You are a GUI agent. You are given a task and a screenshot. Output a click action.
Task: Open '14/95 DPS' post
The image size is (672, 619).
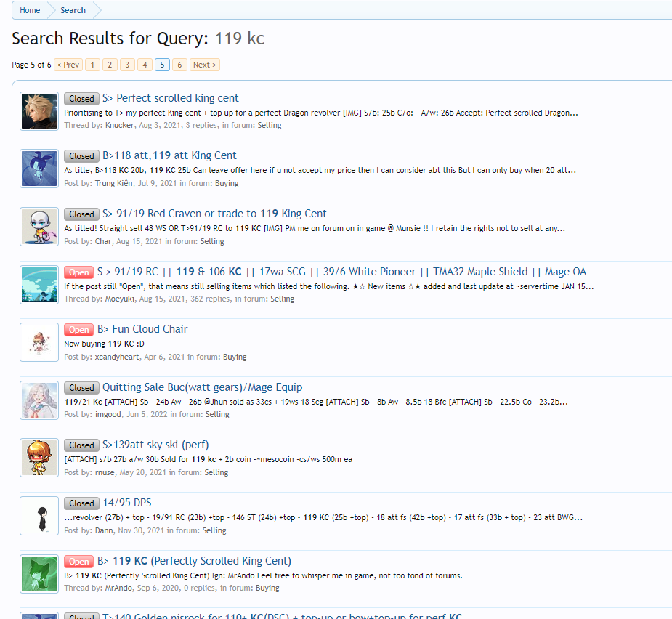[127, 503]
